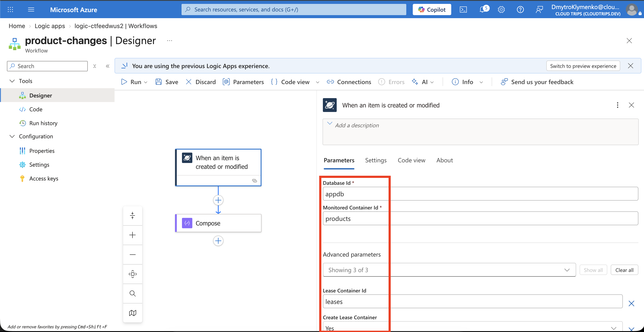Fit the workflow to view

point(132,274)
